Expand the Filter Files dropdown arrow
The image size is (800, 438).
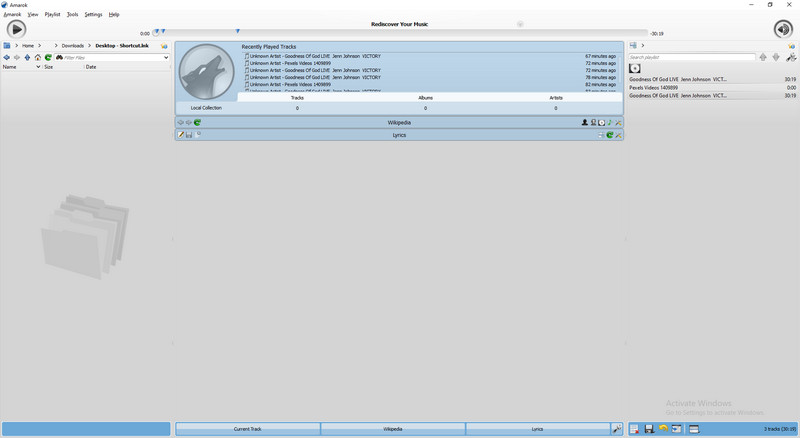[x=166, y=58]
